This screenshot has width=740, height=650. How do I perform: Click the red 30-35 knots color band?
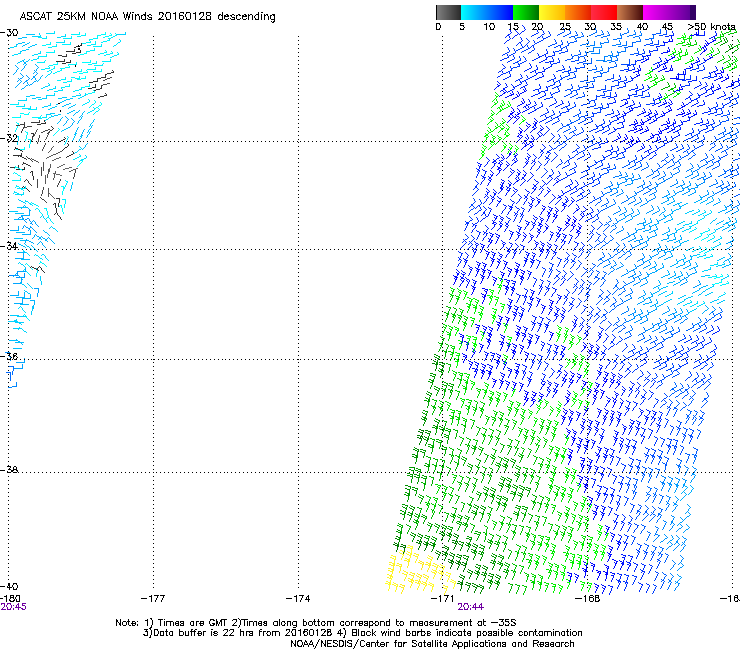coord(604,12)
